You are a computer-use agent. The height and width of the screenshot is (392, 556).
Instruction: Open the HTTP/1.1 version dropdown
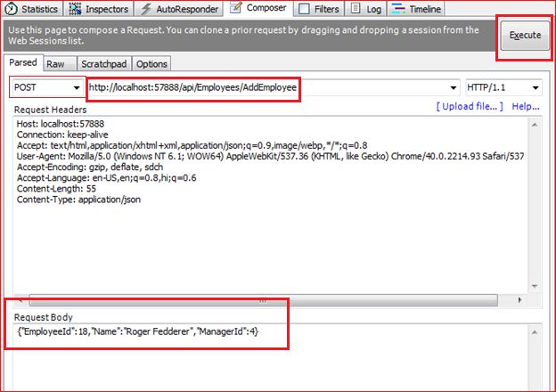click(x=503, y=87)
